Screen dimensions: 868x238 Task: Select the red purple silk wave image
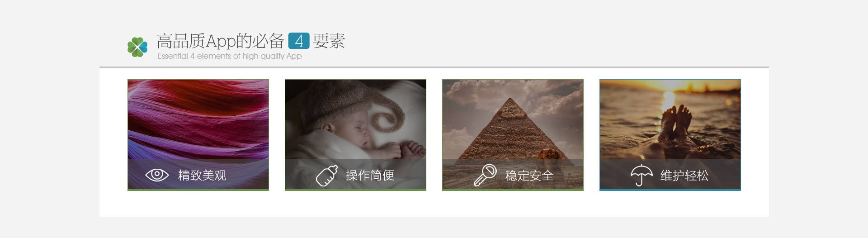(x=198, y=119)
